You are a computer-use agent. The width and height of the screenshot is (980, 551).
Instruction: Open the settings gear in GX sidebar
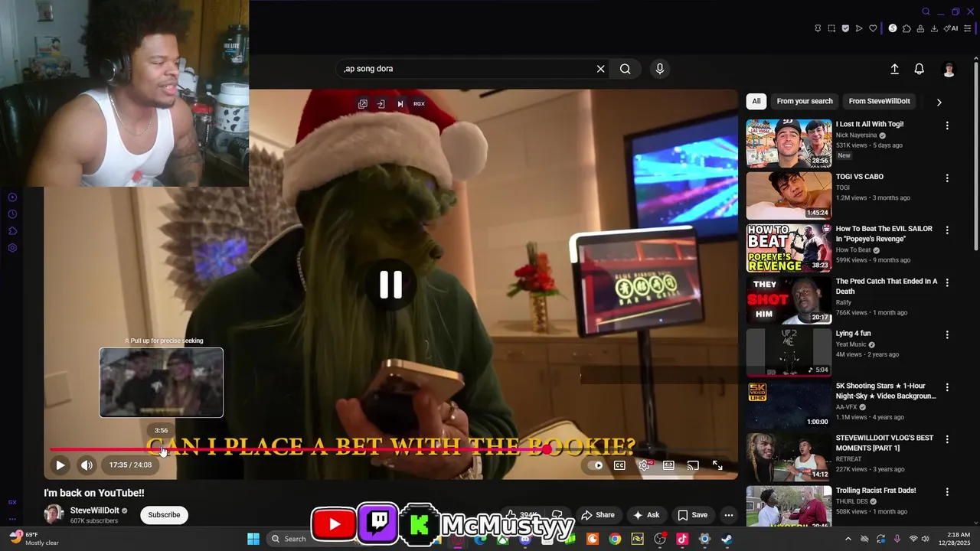12,248
